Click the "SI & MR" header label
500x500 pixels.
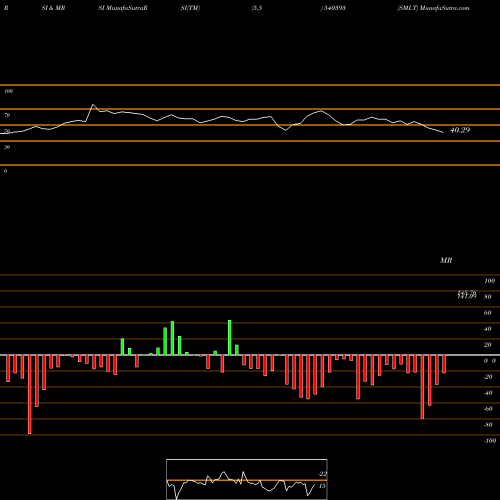coord(53,8)
